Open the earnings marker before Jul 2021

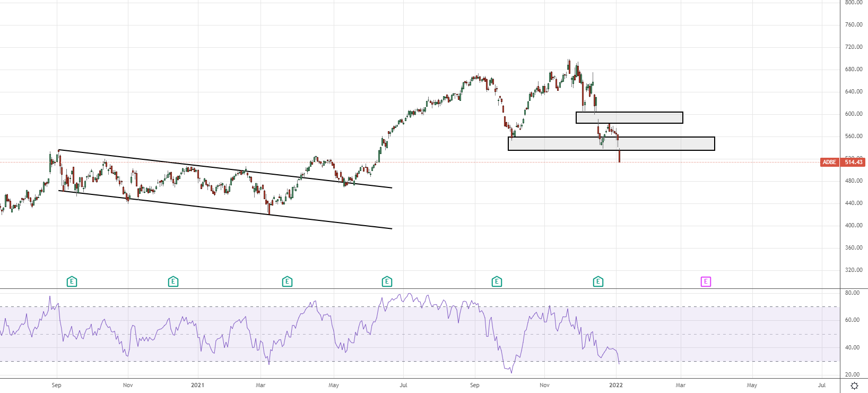pyautogui.click(x=387, y=281)
